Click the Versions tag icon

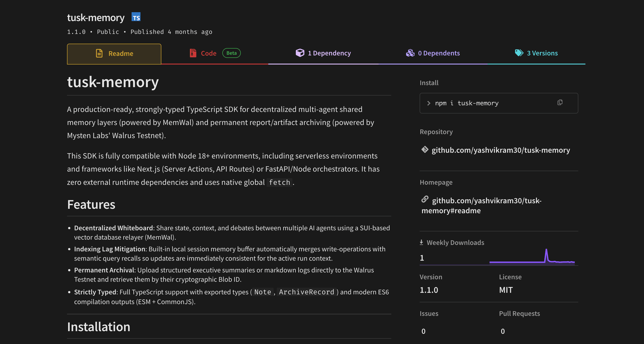point(519,53)
